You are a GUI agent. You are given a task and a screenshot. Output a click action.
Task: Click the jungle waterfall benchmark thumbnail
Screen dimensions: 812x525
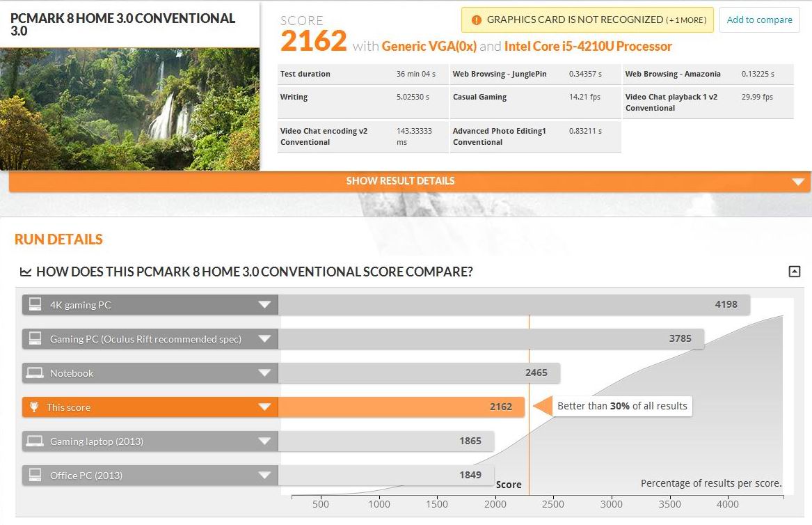[129, 109]
